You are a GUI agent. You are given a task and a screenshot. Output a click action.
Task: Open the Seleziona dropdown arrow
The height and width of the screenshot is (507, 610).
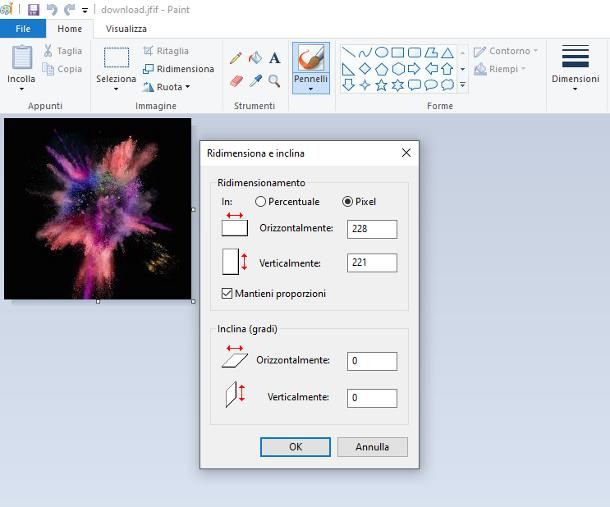pos(116,89)
